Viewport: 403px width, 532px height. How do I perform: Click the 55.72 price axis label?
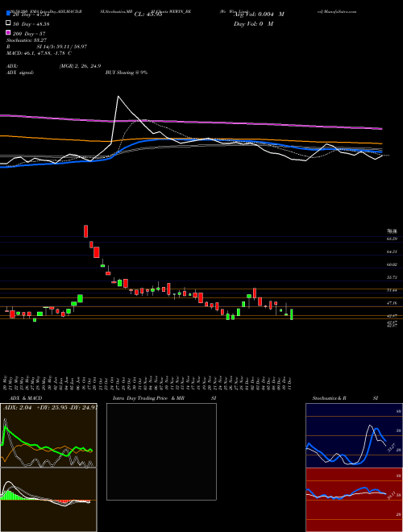(392, 277)
